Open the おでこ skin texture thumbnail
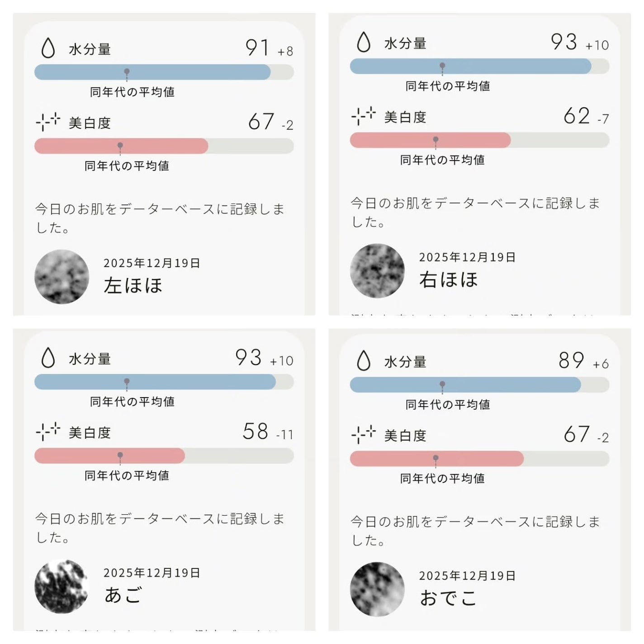 coord(377,589)
